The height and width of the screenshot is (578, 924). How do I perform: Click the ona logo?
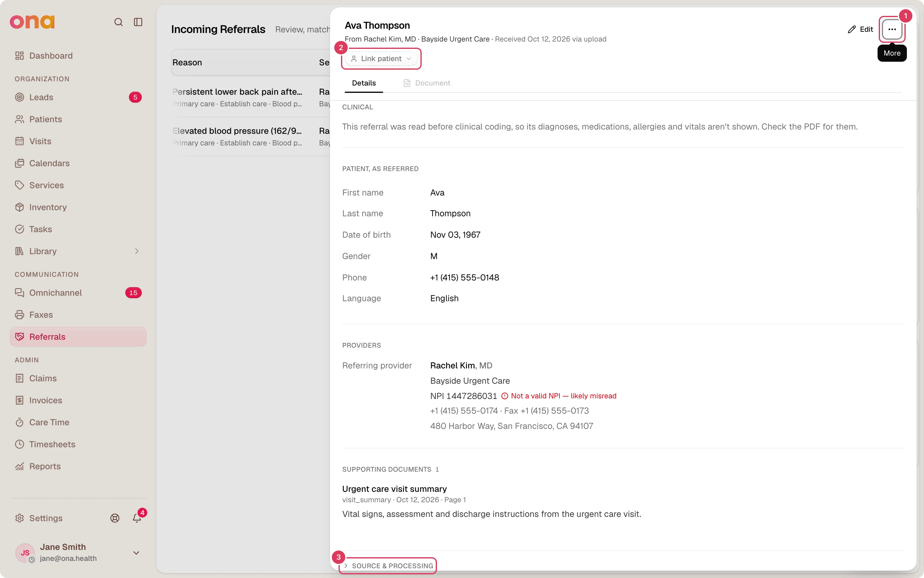click(x=32, y=22)
